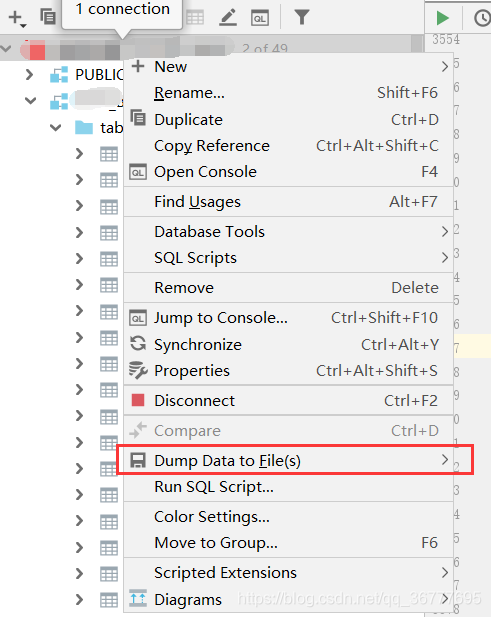Choose Duplicate in the context menu
This screenshot has width=491, height=617.
click(289, 119)
